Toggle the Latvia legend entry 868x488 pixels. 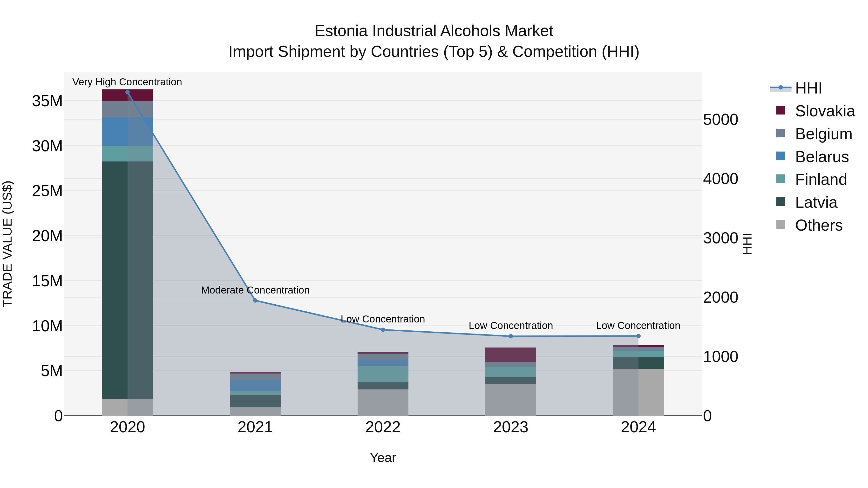tap(806, 202)
